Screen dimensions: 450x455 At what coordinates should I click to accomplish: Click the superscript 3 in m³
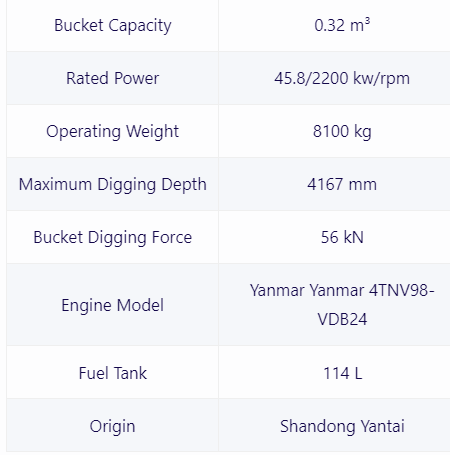(367, 21)
